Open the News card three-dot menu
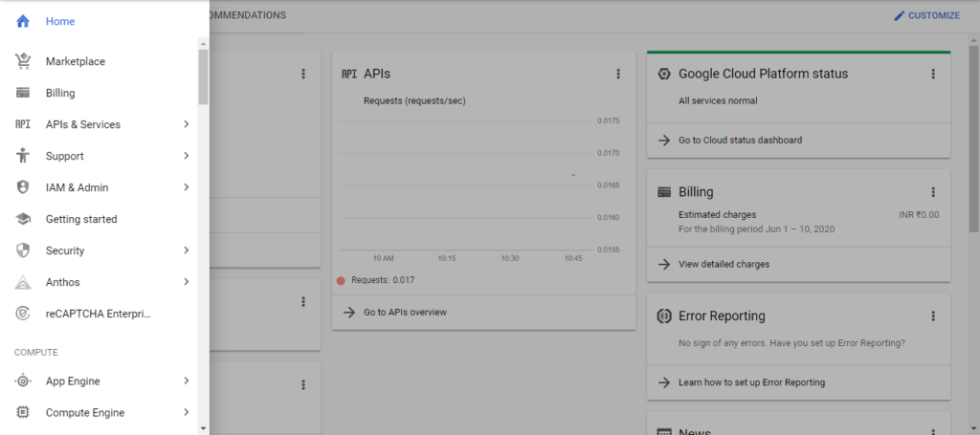Viewport: 980px width, 435px height. point(933,431)
